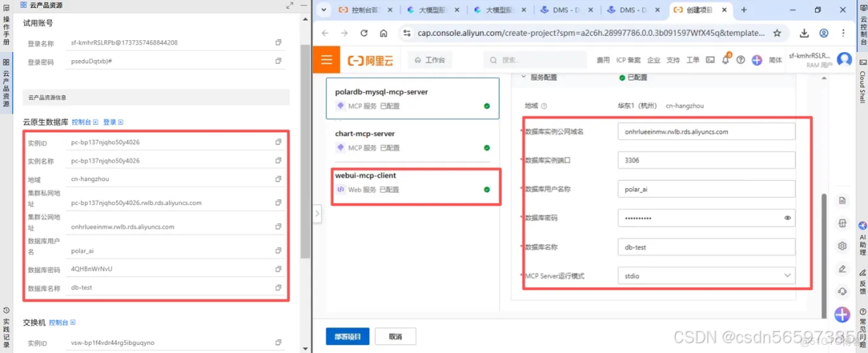Collapse the 服务配置 section
This screenshot has width=868, height=353.
[x=524, y=78]
